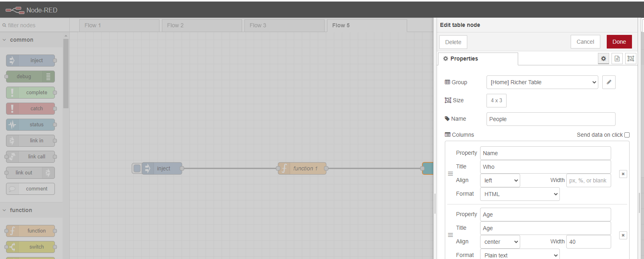Screen dimensions: 644x259
Task: Select the debug node in palette
Action: [x=30, y=77]
